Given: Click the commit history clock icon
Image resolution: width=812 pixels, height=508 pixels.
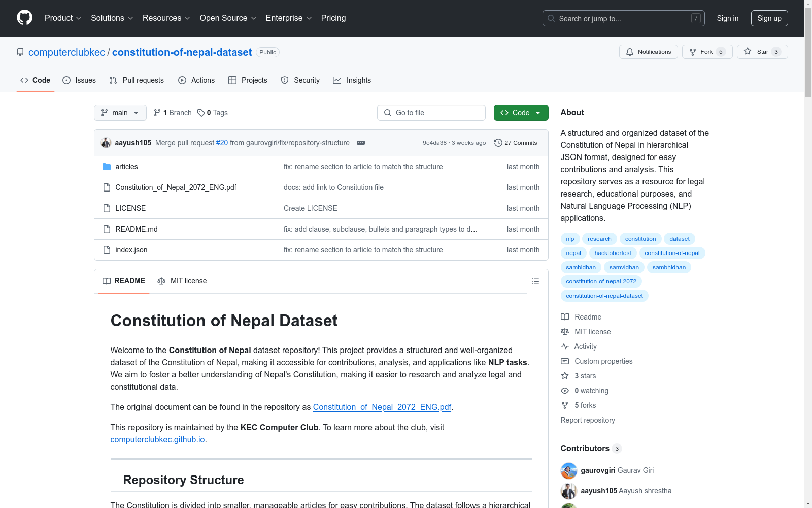Looking at the screenshot, I should [x=498, y=143].
